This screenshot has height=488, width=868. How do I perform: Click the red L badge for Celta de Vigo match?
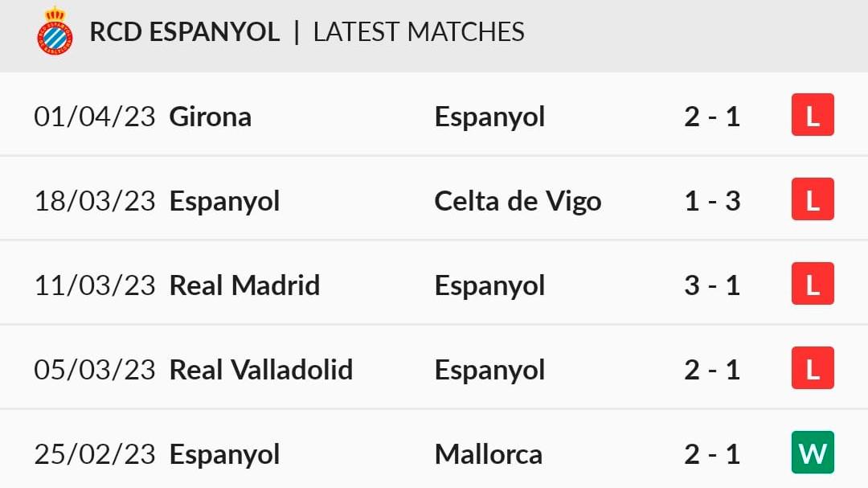tap(813, 199)
